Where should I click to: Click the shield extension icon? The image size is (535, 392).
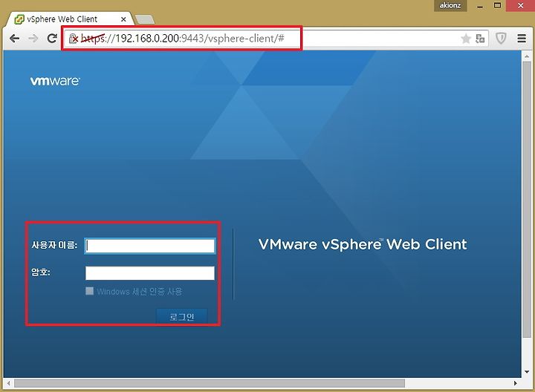click(x=501, y=38)
